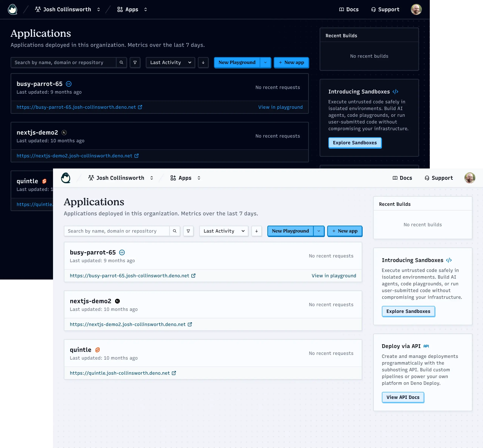This screenshot has height=448, width=483.
Task: Click external link icon after nextjs-demo2 URL, dark window
Action: [x=137, y=156]
